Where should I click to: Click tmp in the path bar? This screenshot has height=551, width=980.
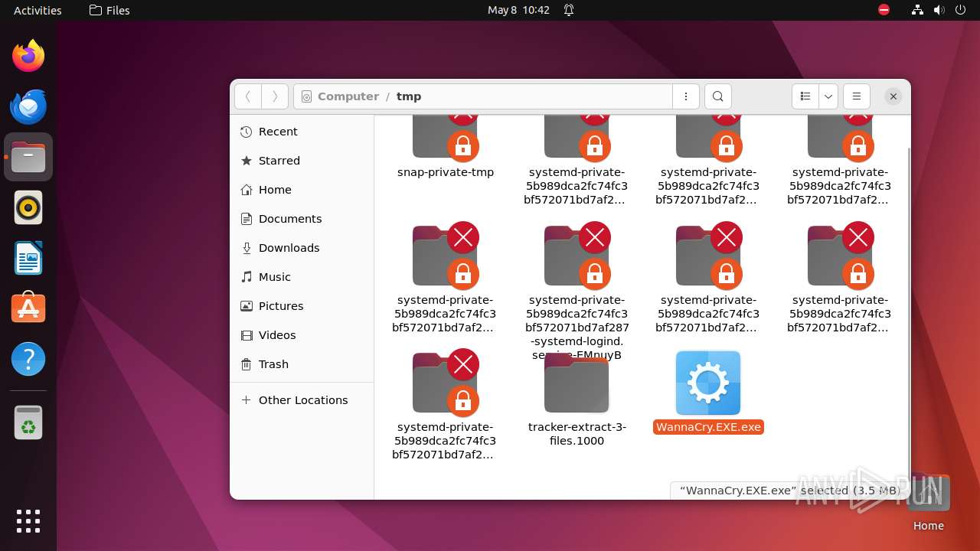point(409,96)
